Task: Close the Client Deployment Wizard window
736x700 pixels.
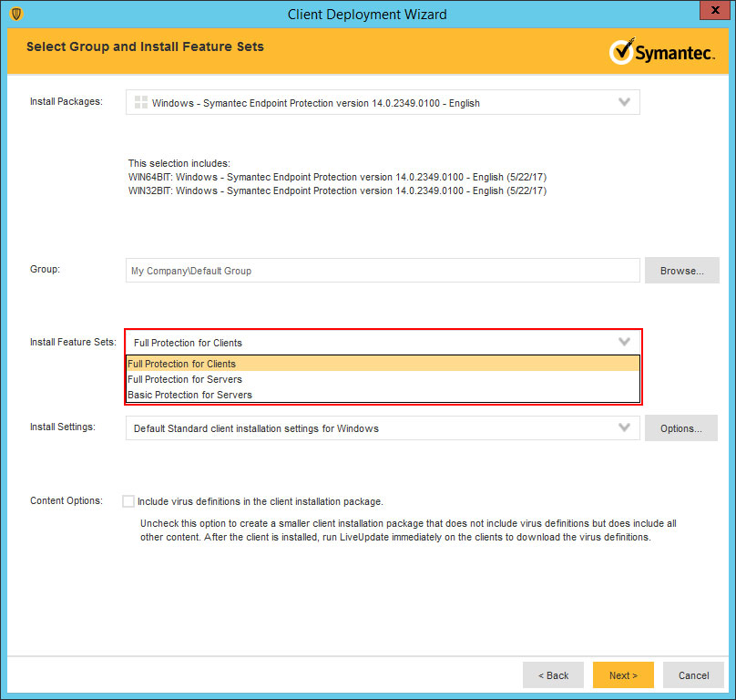Action: point(715,10)
